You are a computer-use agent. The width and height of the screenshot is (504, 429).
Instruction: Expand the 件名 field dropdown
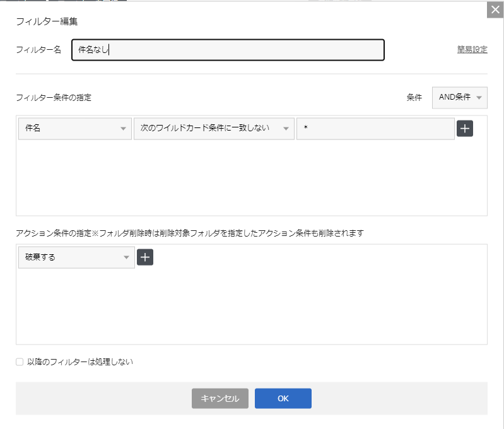click(75, 129)
